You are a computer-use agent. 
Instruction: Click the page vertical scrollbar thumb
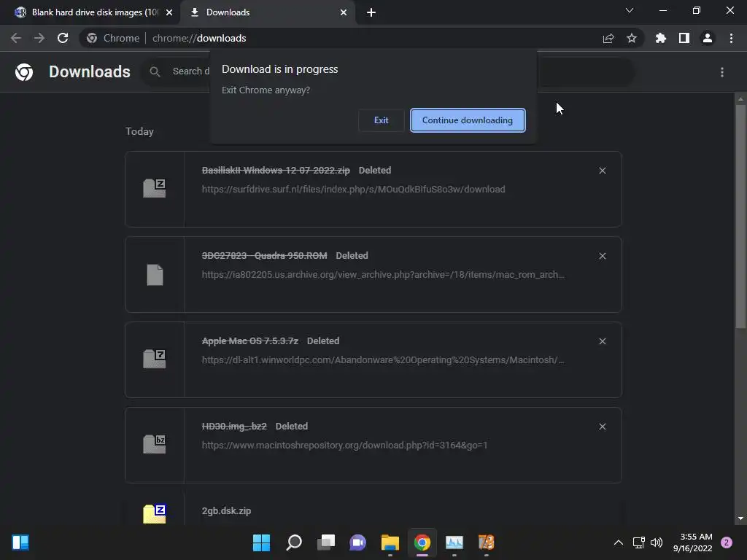click(740, 216)
